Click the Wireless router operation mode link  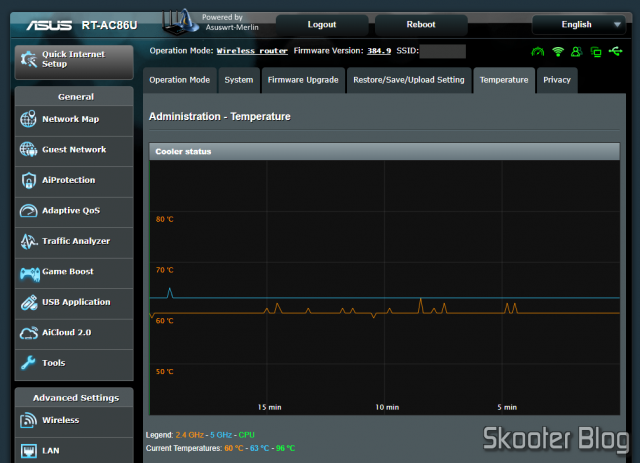point(252,51)
